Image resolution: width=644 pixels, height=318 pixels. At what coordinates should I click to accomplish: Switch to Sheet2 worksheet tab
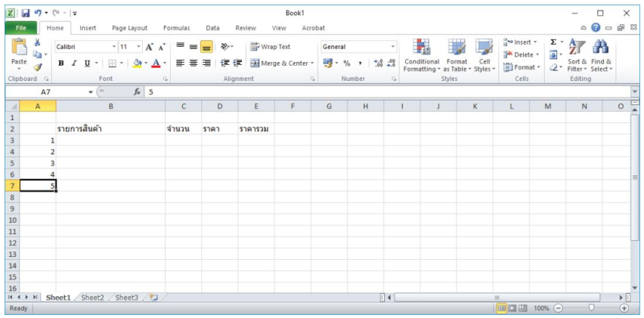click(x=92, y=298)
